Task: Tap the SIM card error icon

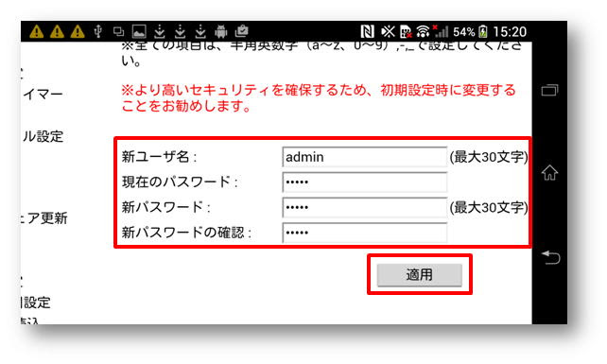Action: click(406, 32)
